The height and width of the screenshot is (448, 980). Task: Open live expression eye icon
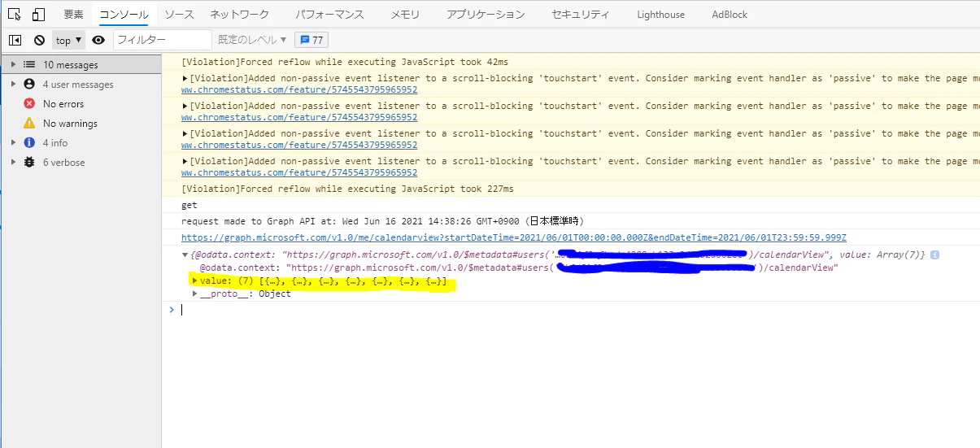[98, 40]
